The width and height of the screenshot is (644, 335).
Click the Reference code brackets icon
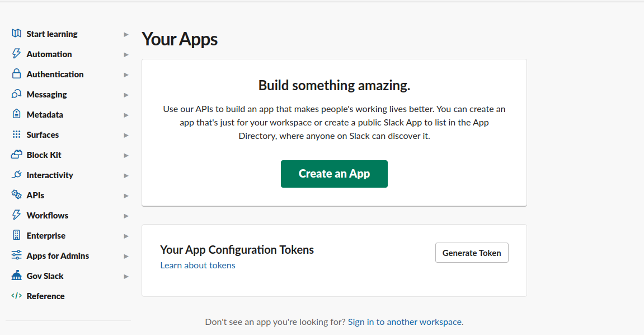(x=16, y=296)
